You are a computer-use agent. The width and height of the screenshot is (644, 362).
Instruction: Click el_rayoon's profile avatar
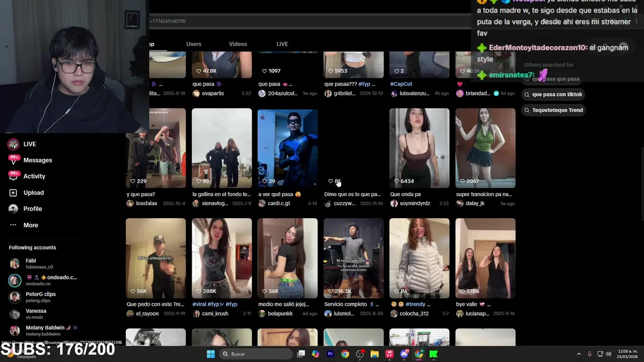pos(130,314)
